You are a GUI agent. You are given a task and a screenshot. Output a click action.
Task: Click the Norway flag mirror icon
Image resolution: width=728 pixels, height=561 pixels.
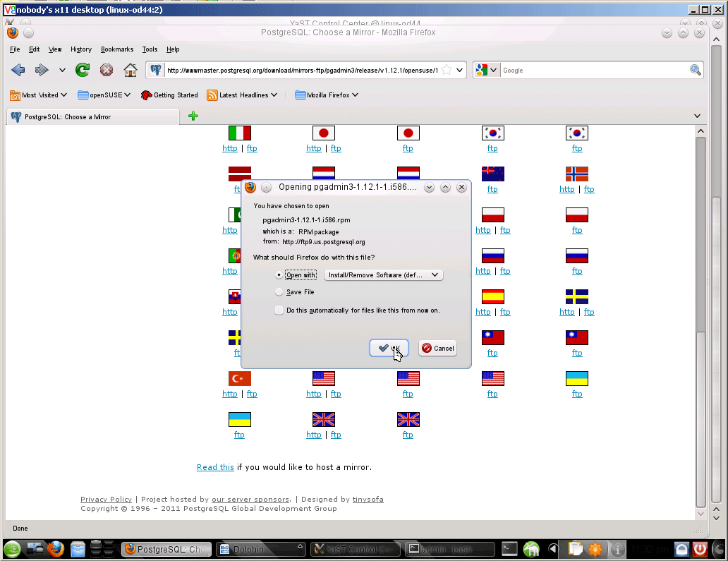click(x=577, y=174)
